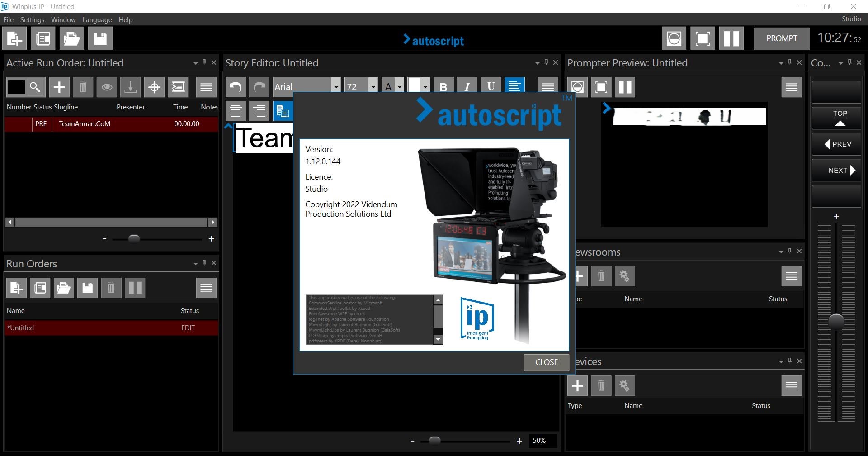Toggle the eye visibility icon in Active Run Order
868x456 pixels.
[107, 87]
